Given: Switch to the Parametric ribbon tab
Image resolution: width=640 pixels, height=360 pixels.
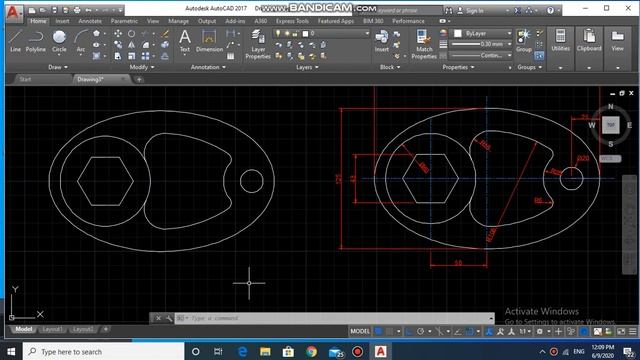Looking at the screenshot, I should 124,21.
